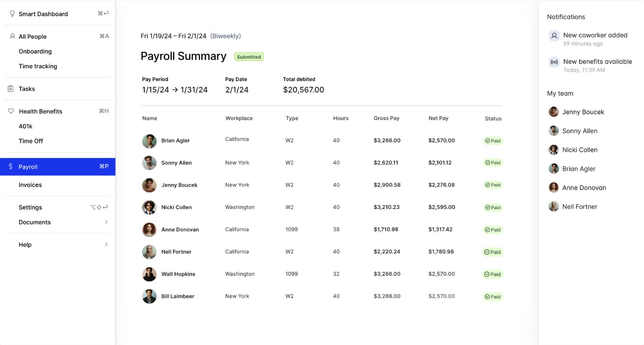Image resolution: width=644 pixels, height=345 pixels.
Task: Click the Onboarding sidebar entry
Action: 35,51
